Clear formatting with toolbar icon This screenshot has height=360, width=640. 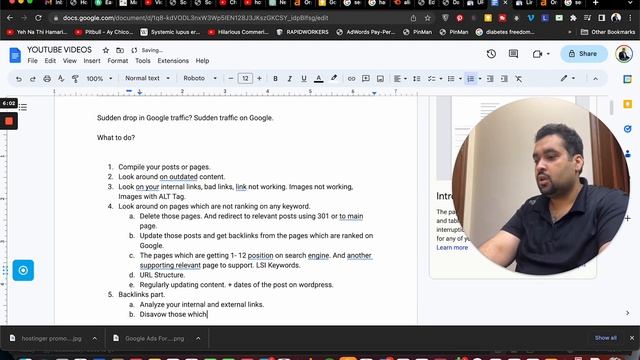tap(518, 79)
